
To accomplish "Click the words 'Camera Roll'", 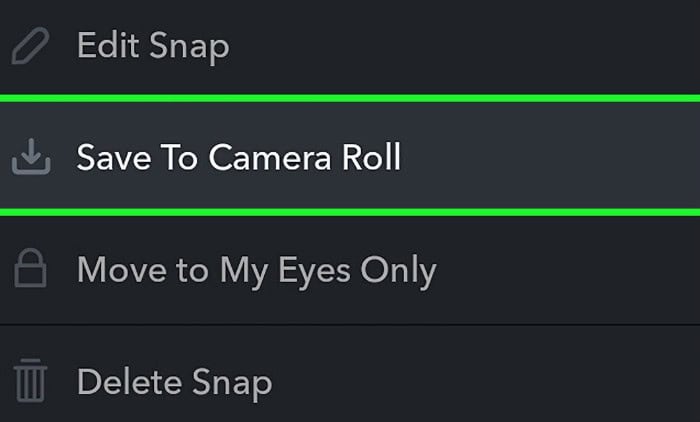I will [x=305, y=157].
